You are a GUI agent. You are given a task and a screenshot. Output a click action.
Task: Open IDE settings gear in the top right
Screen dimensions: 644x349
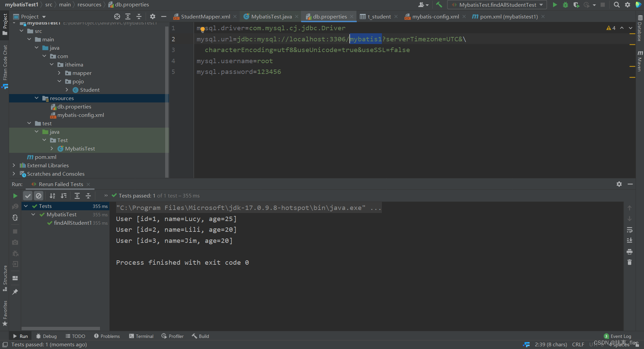[x=628, y=5]
